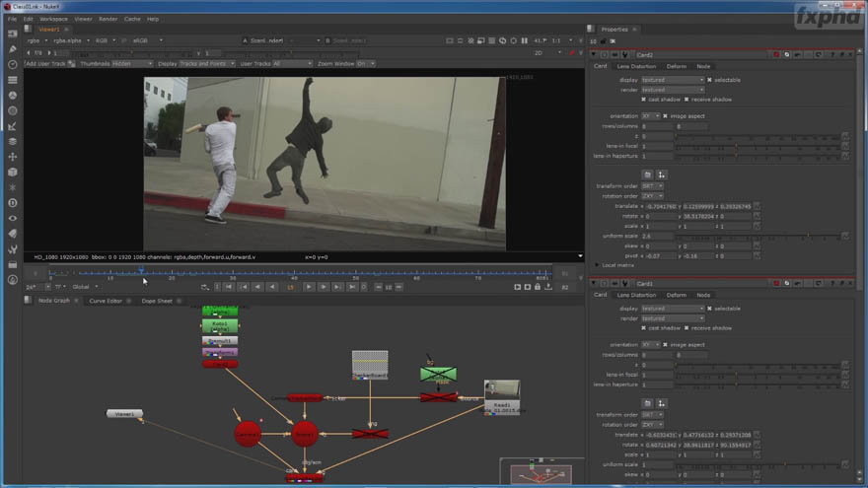Open the Merge nodes toolbar icon
Image resolution: width=868 pixels, height=488 pixels.
pos(12,142)
